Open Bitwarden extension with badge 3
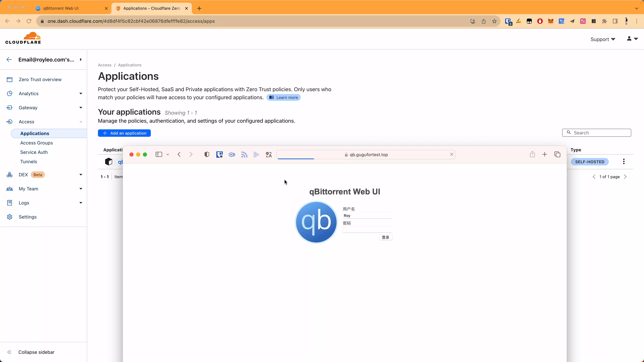Image resolution: width=644 pixels, height=362 pixels. click(x=508, y=22)
